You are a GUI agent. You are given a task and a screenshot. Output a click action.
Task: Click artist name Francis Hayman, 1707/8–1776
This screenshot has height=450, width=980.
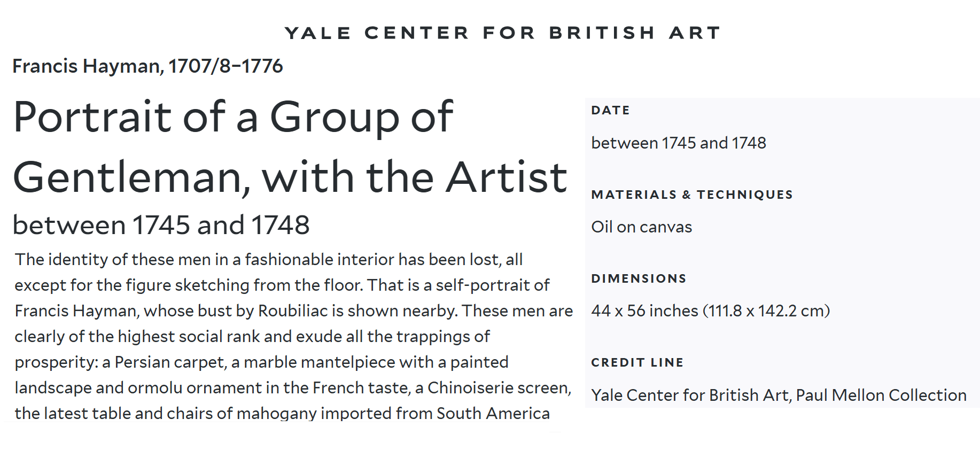147,66
